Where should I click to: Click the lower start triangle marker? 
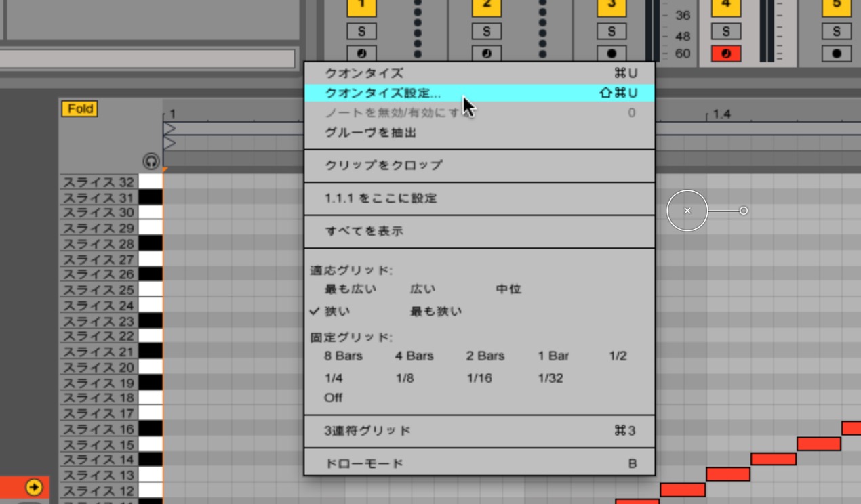pyautogui.click(x=169, y=143)
